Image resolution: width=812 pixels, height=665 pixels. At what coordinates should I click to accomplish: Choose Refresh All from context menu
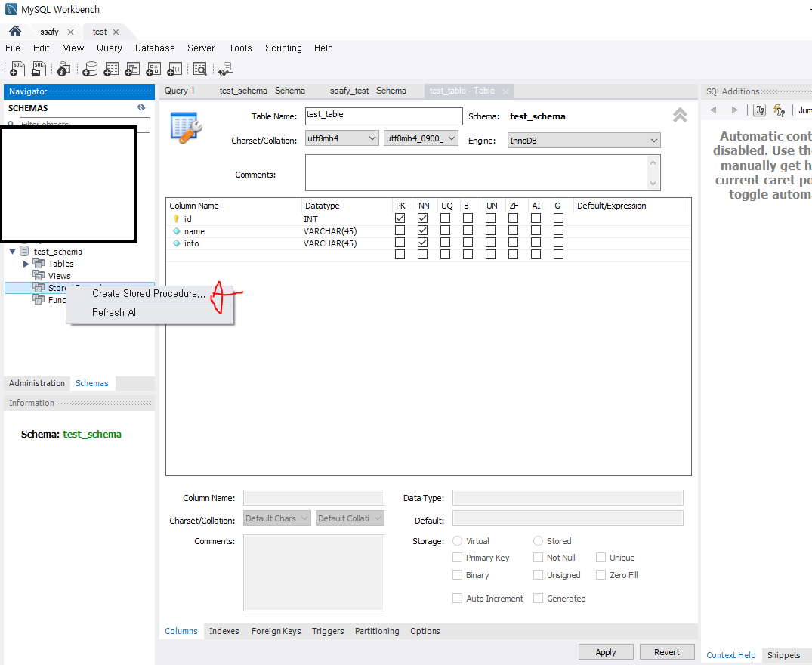115,312
